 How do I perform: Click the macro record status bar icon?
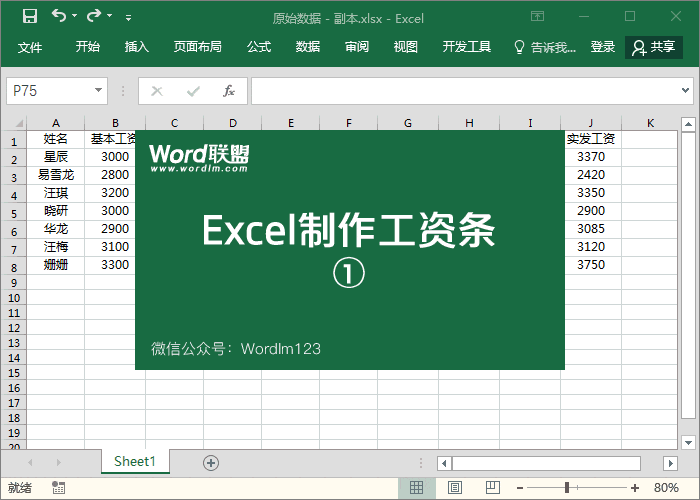59,487
